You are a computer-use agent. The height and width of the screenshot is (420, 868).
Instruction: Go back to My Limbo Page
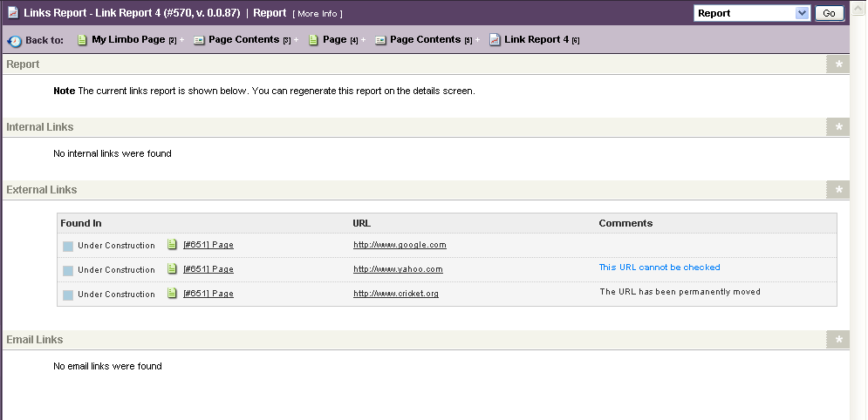click(127, 40)
